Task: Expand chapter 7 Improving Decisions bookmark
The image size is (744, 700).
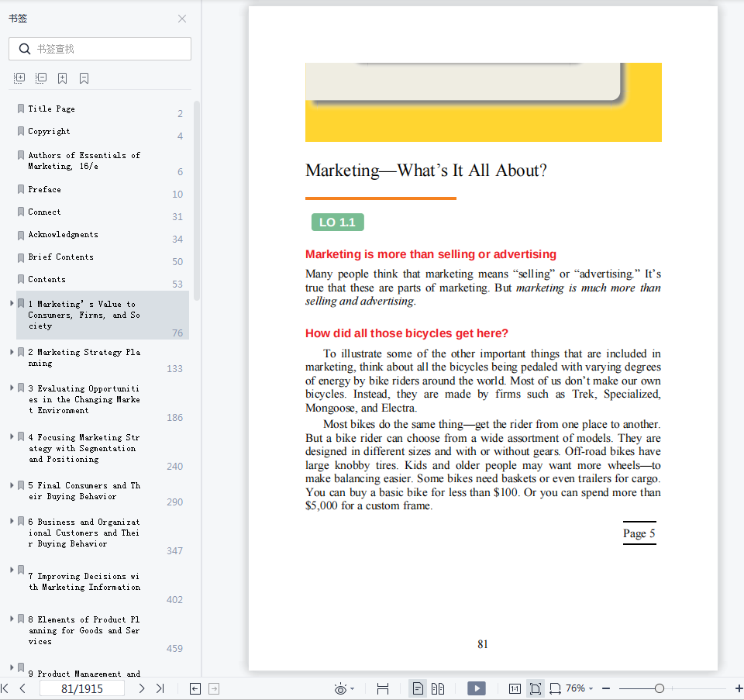Action: click(x=12, y=570)
